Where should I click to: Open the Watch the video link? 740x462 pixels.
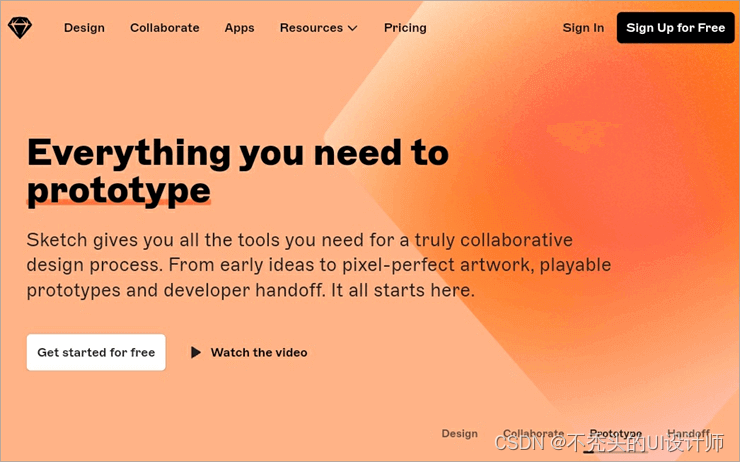coord(259,353)
